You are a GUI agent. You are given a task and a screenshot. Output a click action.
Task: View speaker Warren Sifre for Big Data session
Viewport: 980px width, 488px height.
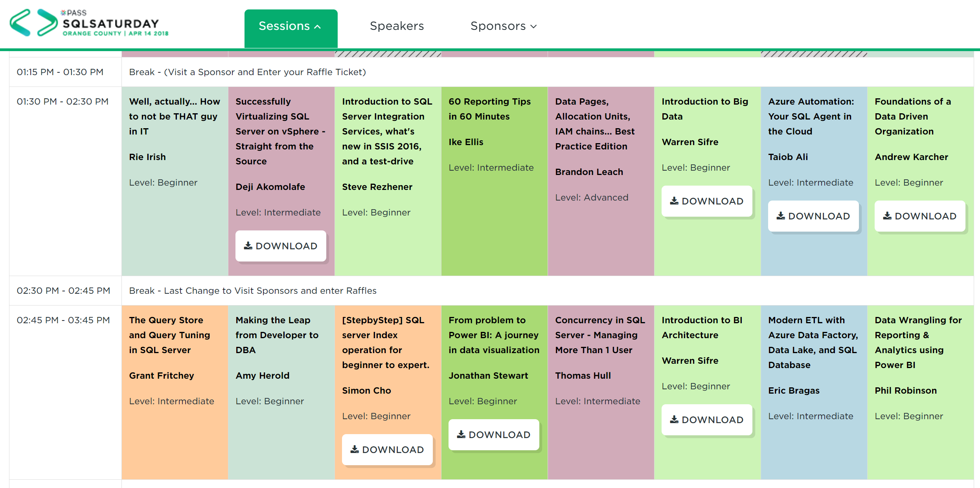click(x=690, y=142)
